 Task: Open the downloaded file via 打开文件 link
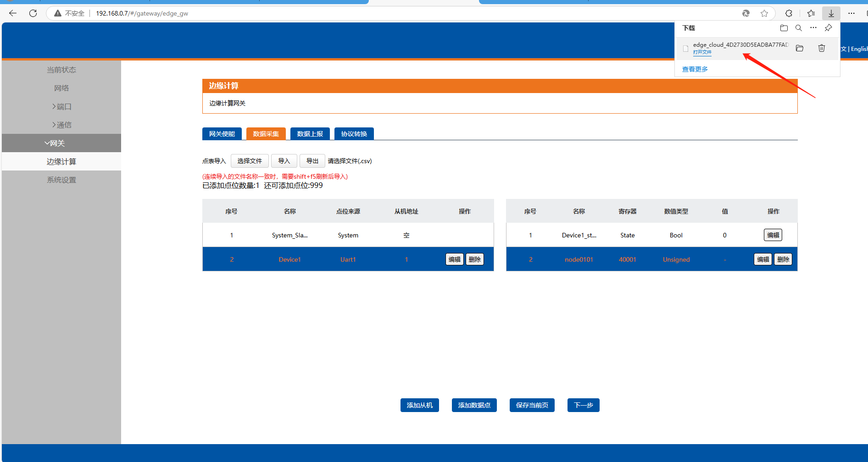pos(702,52)
